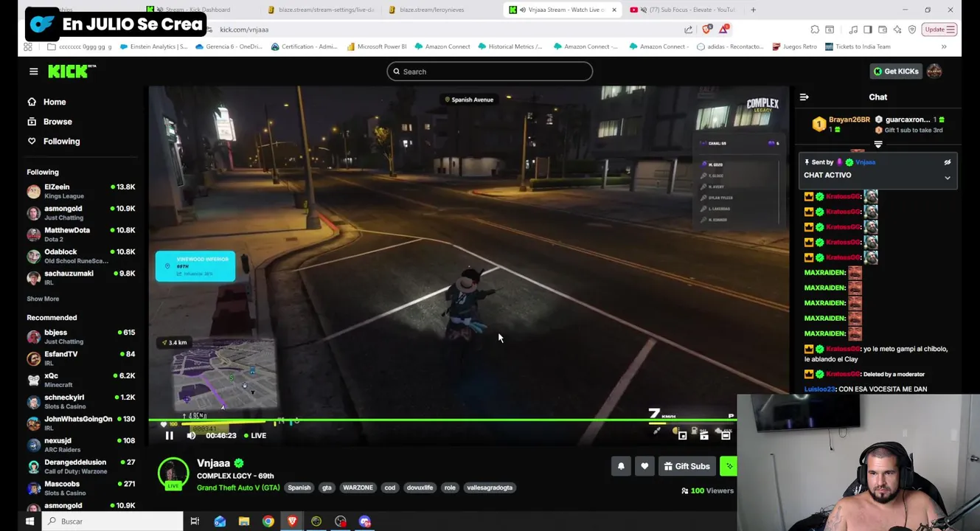Viewport: 980px width, 531px height.
Task: Click the green video progress bar
Action: click(x=442, y=420)
